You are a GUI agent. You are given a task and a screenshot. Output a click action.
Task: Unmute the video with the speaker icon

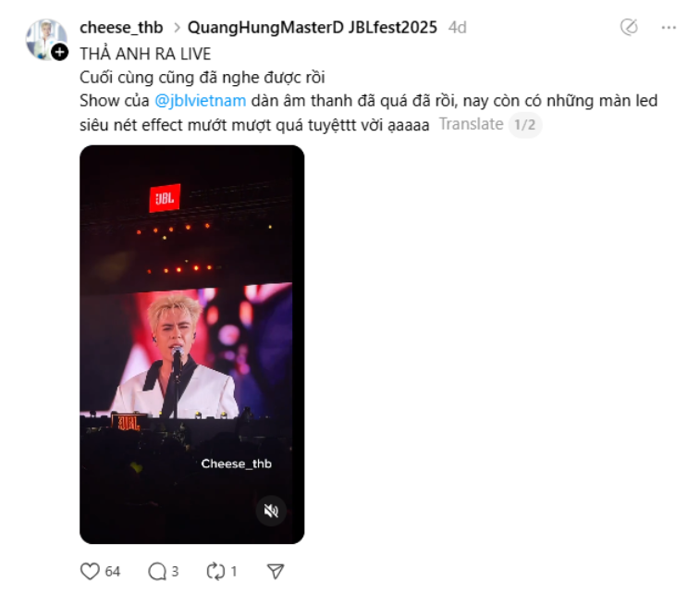(271, 510)
